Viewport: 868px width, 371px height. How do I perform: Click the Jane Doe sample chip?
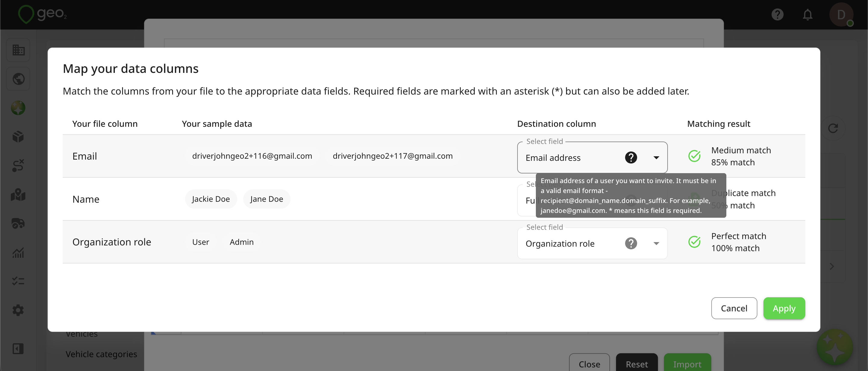[x=266, y=199]
